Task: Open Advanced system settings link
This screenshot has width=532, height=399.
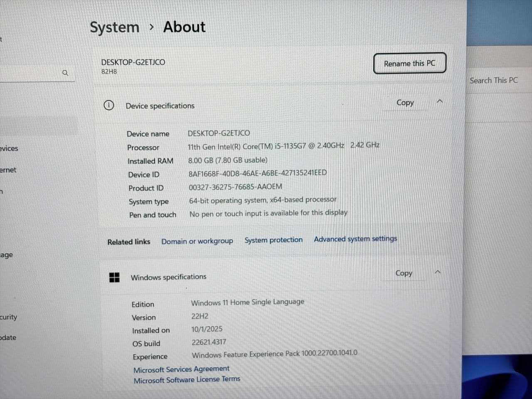Action: 355,239
